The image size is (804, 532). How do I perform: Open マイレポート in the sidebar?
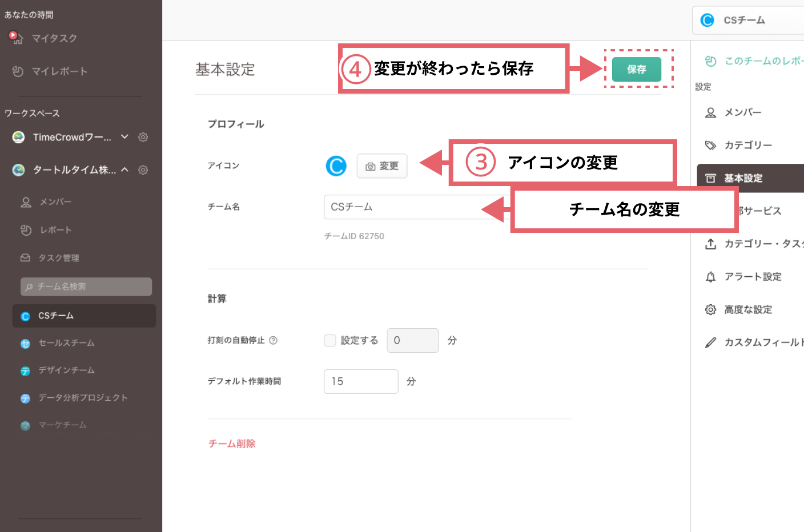click(59, 71)
